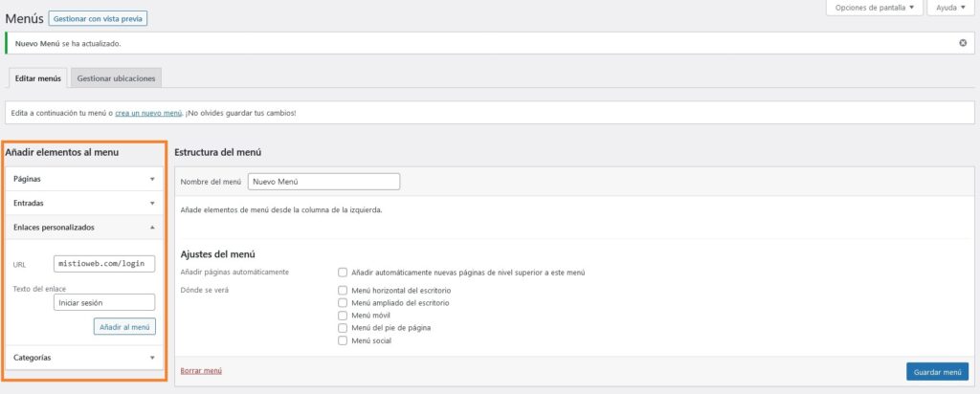Click into the Nombre del menú field
Screen dimensions: 980x394
(323, 182)
